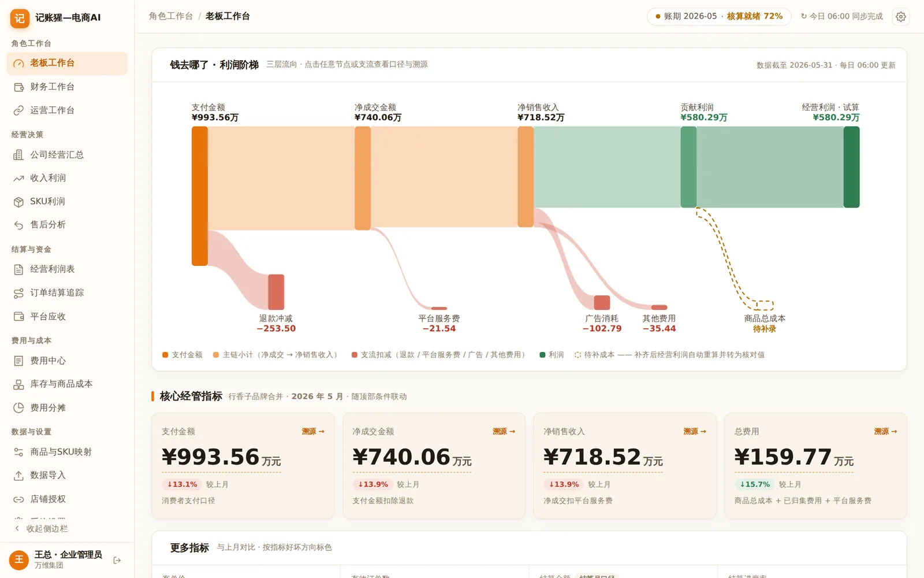Click the 记账狸 app logo icon
Screen dimensions: 924x578
[20, 18]
